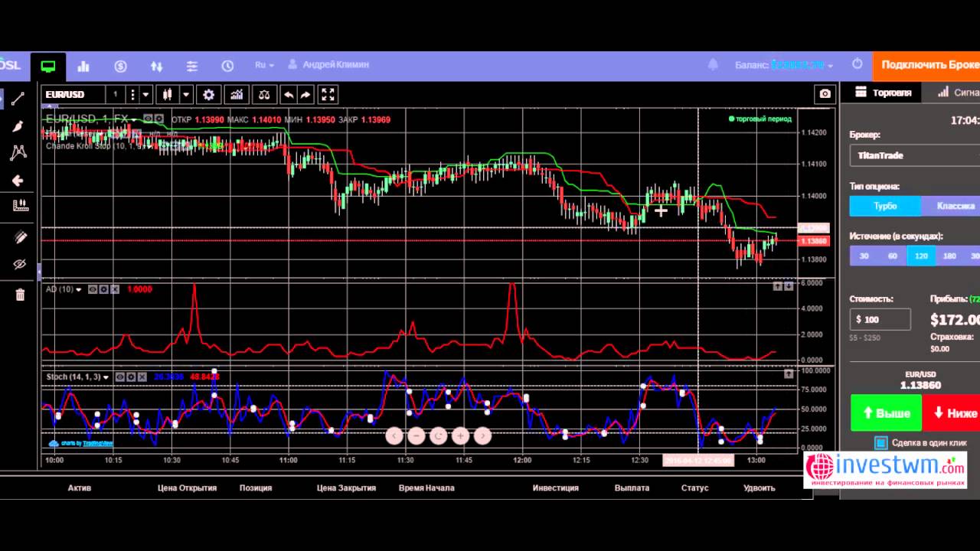980x551 pixels.
Task: Select the brush drawing tool
Action: click(x=18, y=126)
